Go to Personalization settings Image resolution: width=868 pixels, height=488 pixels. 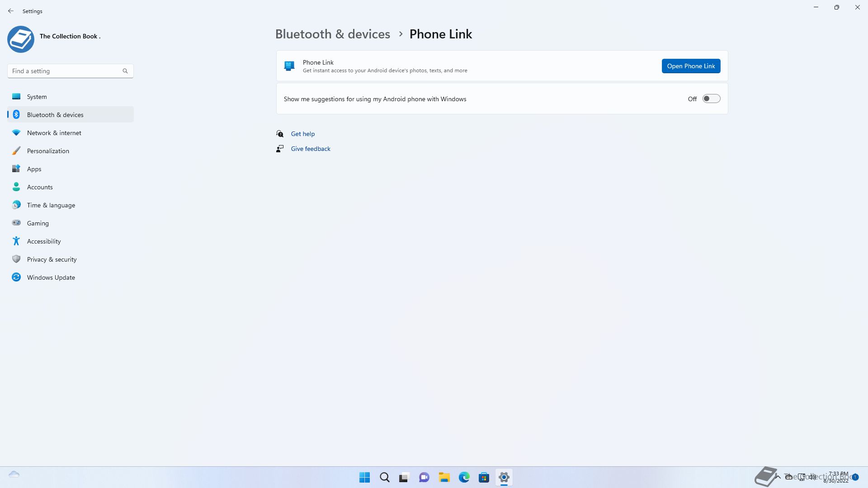click(71, 150)
